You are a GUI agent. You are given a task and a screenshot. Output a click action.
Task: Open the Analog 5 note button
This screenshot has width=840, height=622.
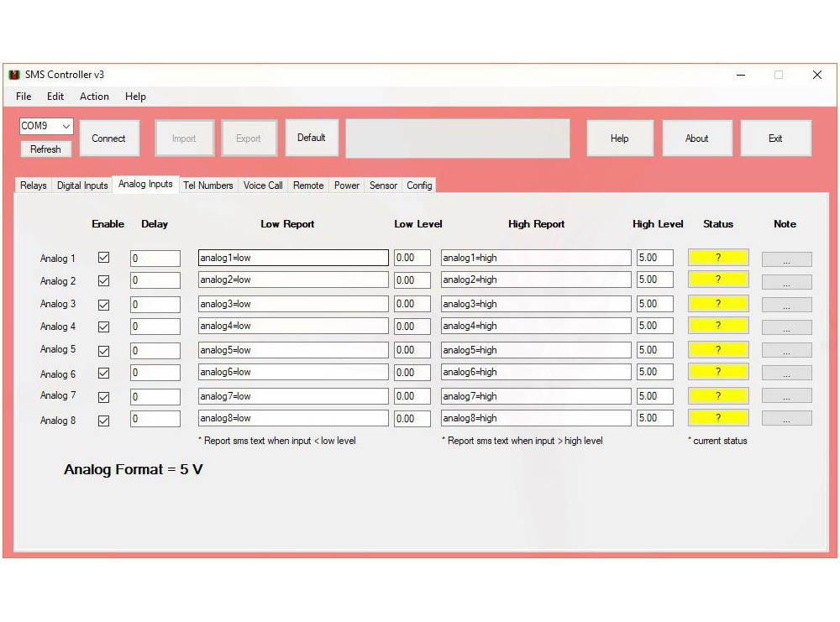786,350
